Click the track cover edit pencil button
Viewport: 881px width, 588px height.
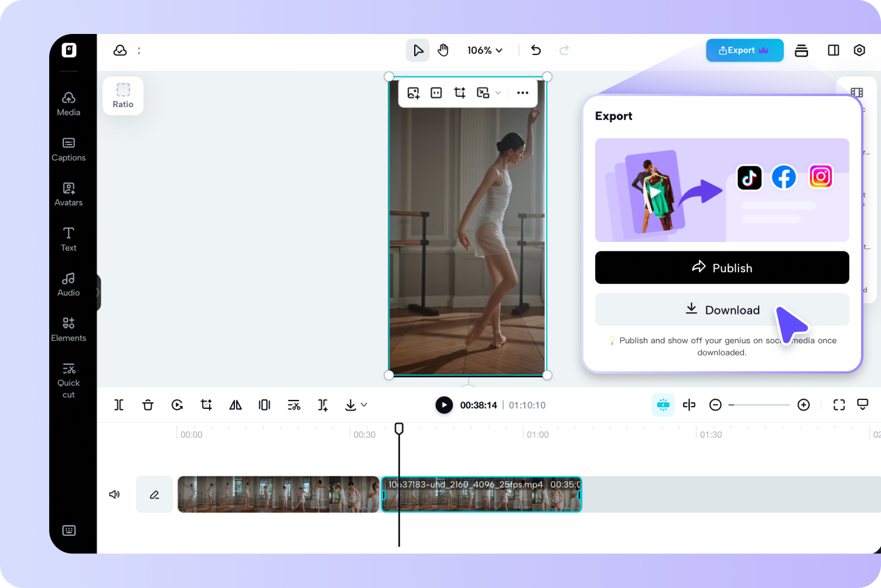(155, 494)
